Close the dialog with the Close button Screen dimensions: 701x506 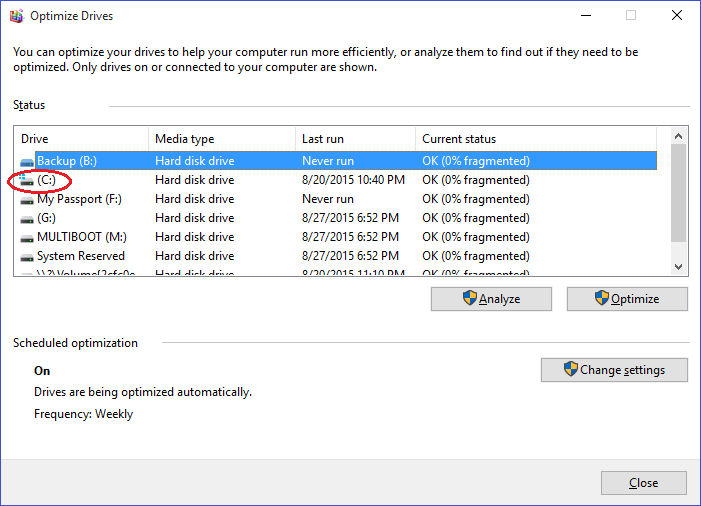click(x=643, y=483)
